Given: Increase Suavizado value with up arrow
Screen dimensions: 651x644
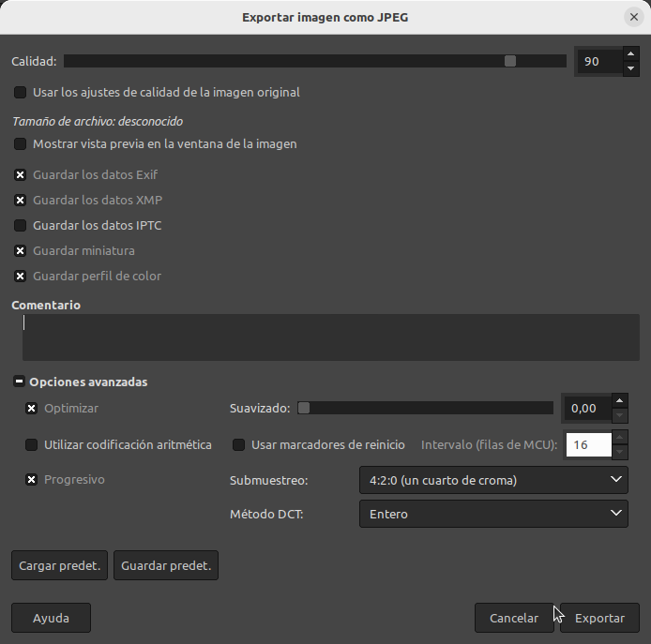Looking at the screenshot, I should 618,400.
